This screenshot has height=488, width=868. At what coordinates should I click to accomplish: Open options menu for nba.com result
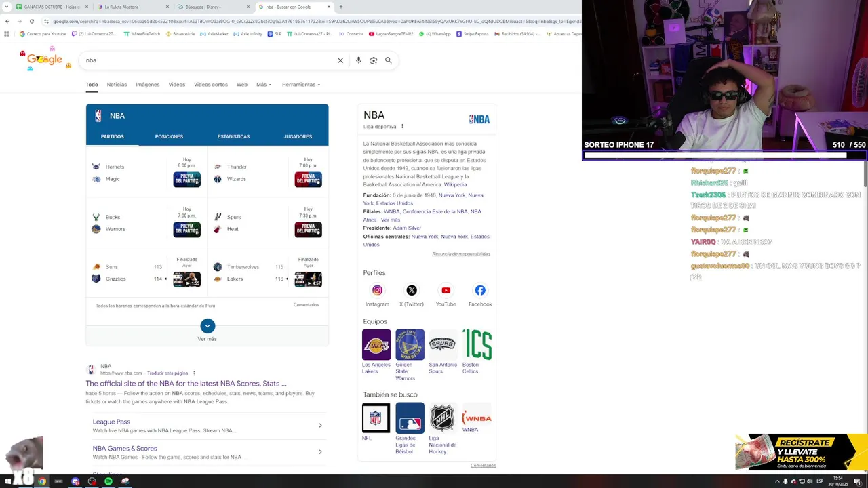pos(194,373)
